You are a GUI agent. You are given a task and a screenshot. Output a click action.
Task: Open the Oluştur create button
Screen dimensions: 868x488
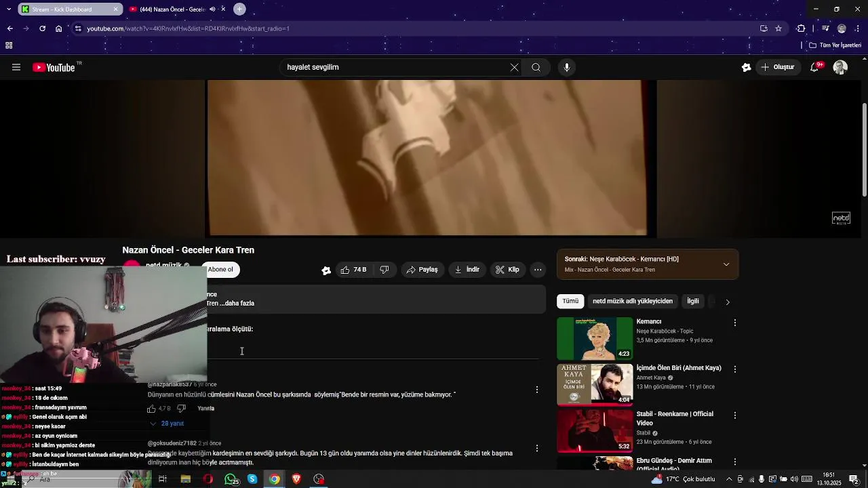[x=778, y=67]
